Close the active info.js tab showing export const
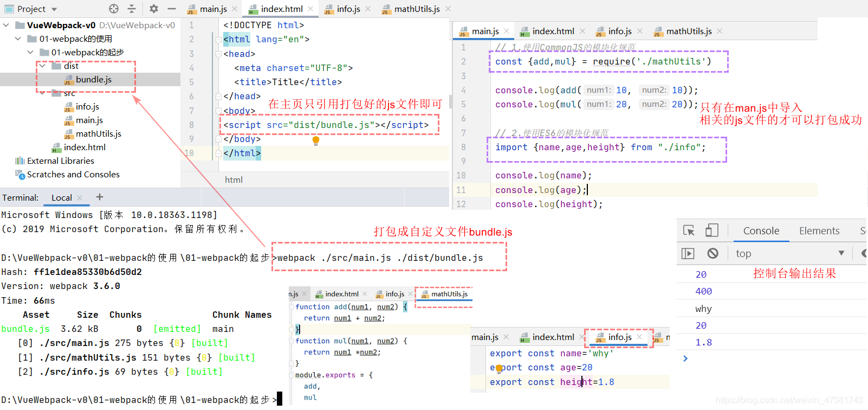Viewport: 868px width, 410px height. 640,337
